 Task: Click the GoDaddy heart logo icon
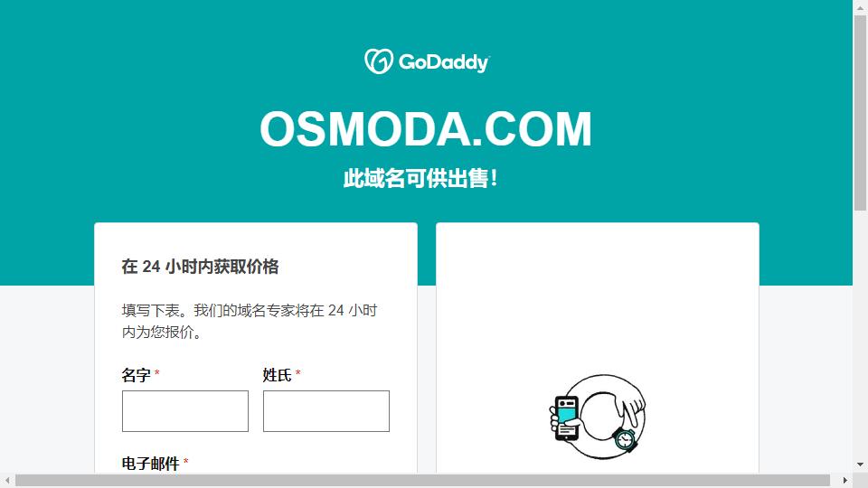coord(379,61)
